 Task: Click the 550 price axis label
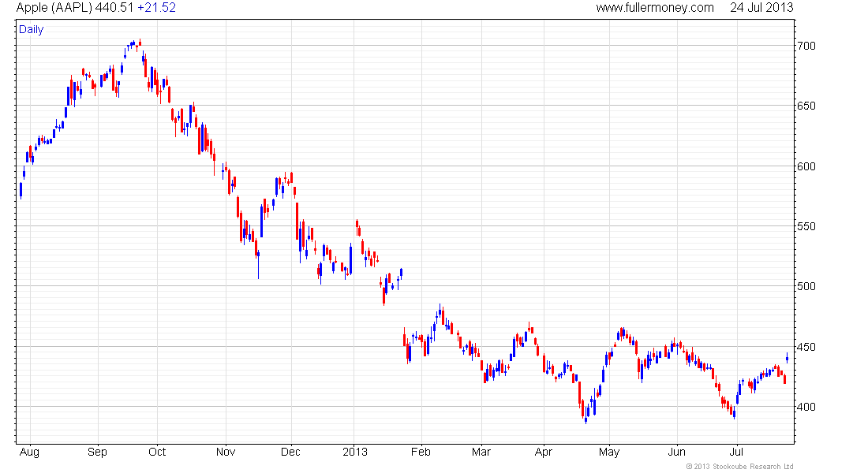[x=806, y=226]
